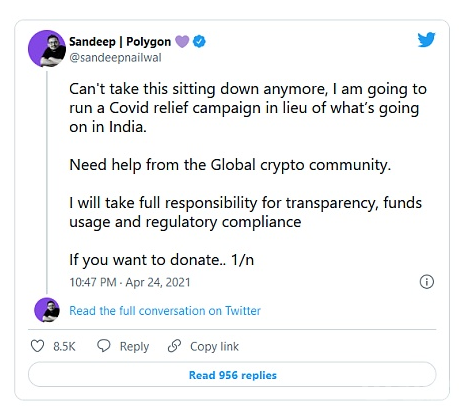Open Sandeep's large profile avatar
The height and width of the screenshot is (406, 471).
pyautogui.click(x=47, y=49)
